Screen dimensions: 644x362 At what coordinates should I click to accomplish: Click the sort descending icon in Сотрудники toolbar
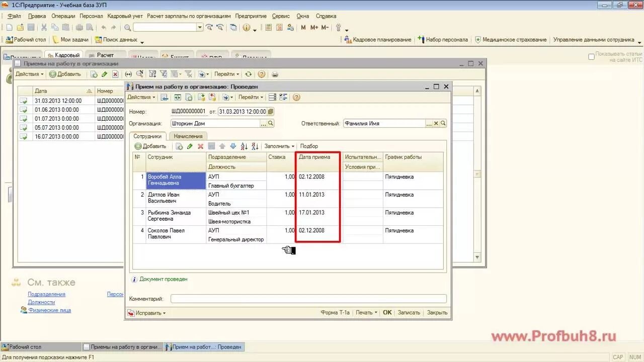[x=255, y=146]
